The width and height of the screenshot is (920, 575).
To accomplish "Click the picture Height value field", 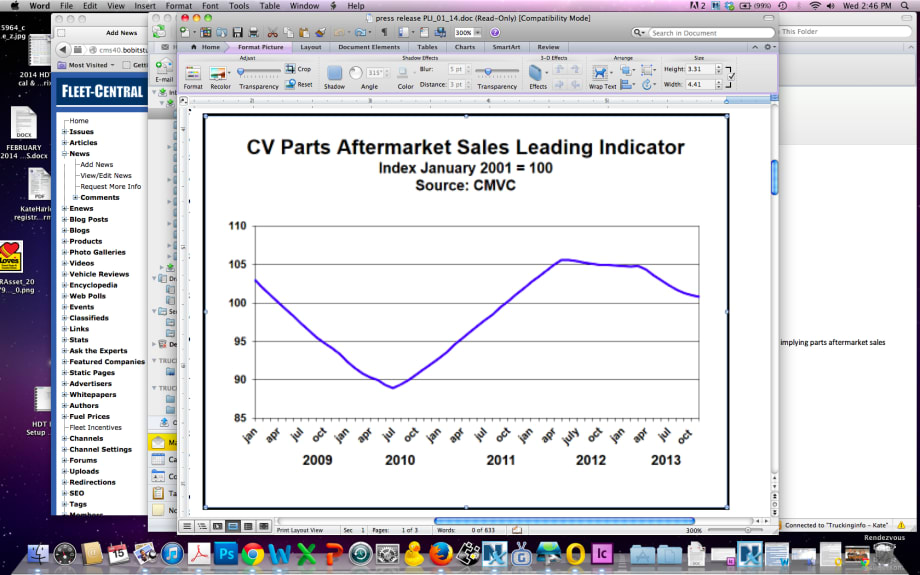I will [700, 69].
